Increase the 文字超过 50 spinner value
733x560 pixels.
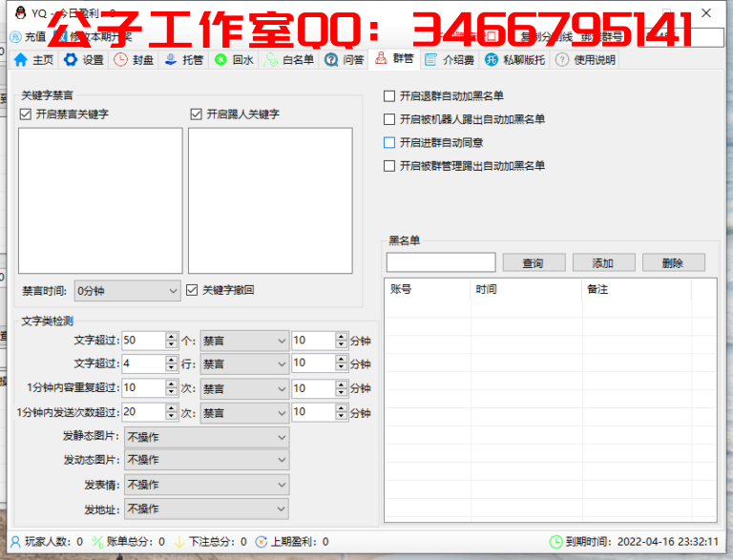point(172,336)
